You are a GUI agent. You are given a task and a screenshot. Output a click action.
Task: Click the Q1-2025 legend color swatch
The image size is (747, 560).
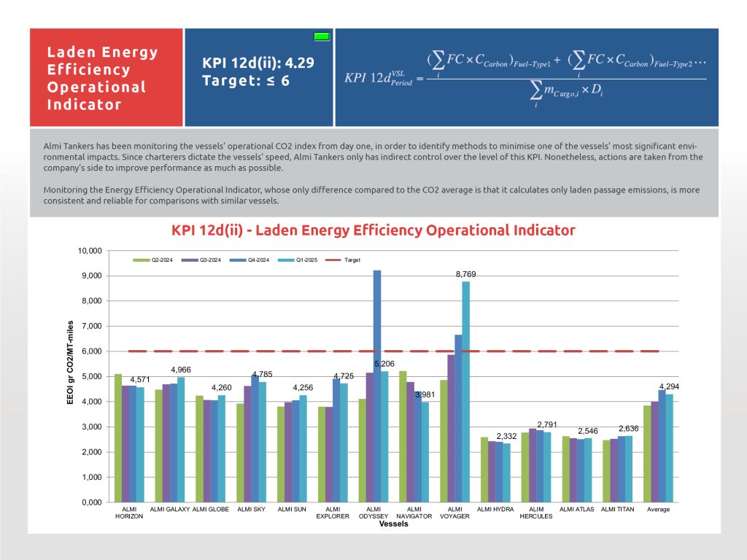[x=286, y=260]
